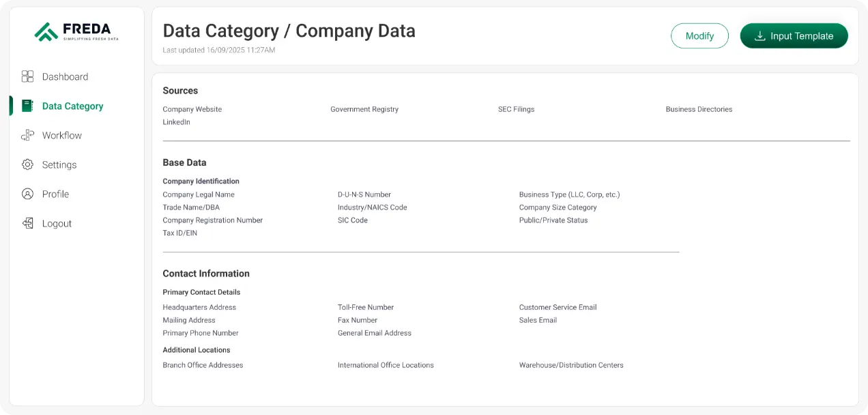Select Warehouse/Distribution Centers item
Image resolution: width=868 pixels, height=415 pixels.
(570, 365)
